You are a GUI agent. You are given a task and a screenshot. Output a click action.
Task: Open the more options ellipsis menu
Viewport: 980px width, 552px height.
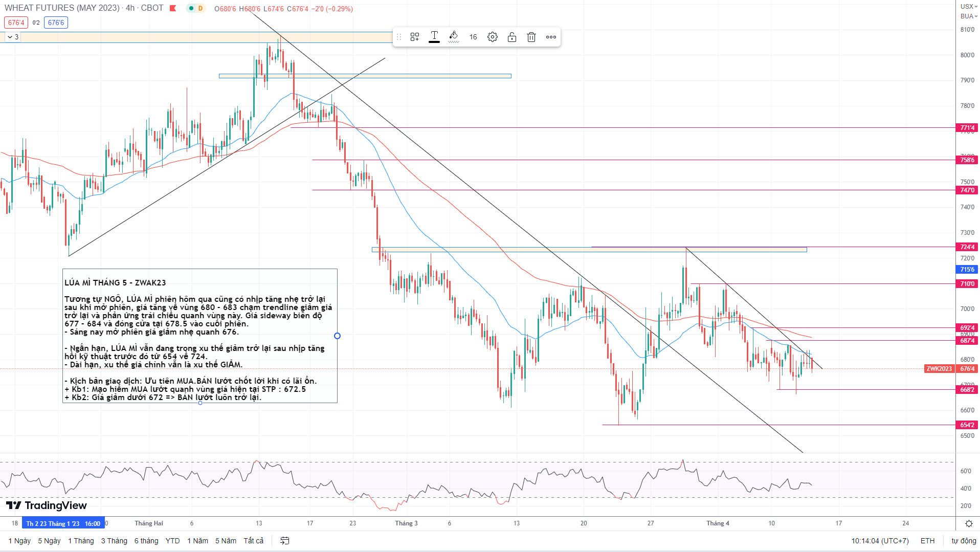pos(551,37)
